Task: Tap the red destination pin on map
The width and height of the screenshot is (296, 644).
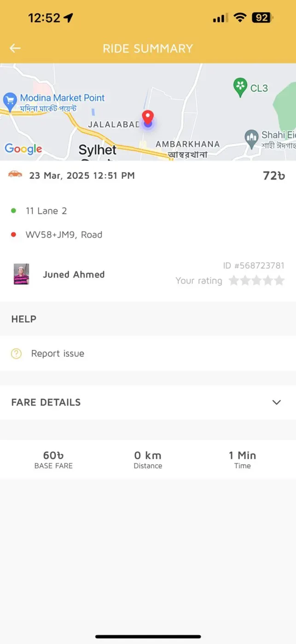Action: (x=148, y=118)
